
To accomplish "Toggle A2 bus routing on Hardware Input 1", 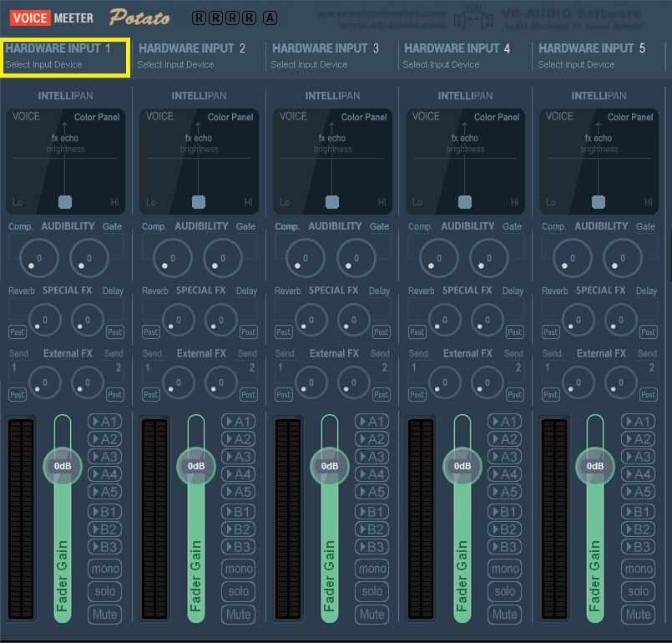I will tap(105, 439).
